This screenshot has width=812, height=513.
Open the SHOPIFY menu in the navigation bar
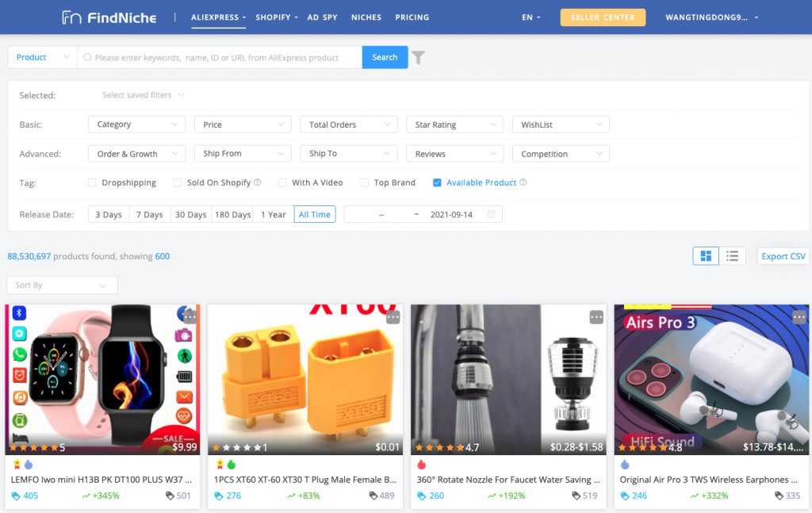coord(274,17)
